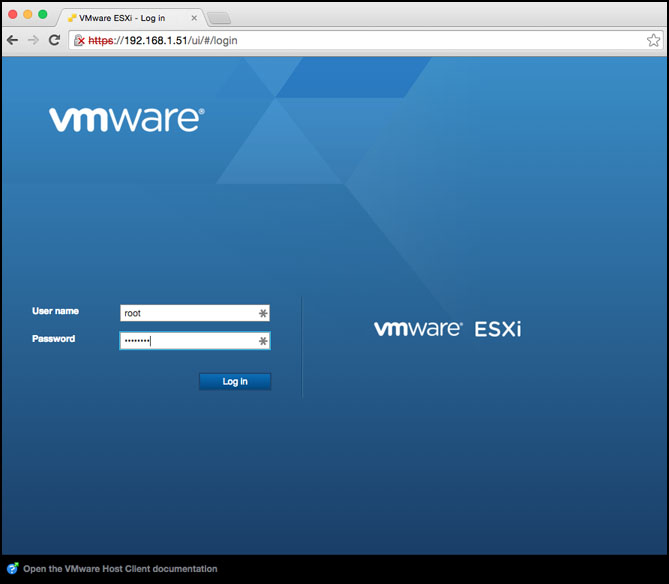Open a new browser tab

(x=219, y=18)
